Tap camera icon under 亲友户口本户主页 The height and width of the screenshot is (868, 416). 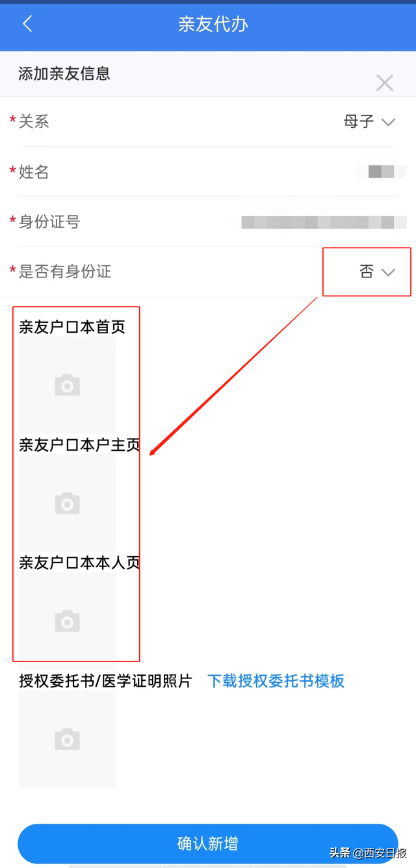pyautogui.click(x=67, y=504)
